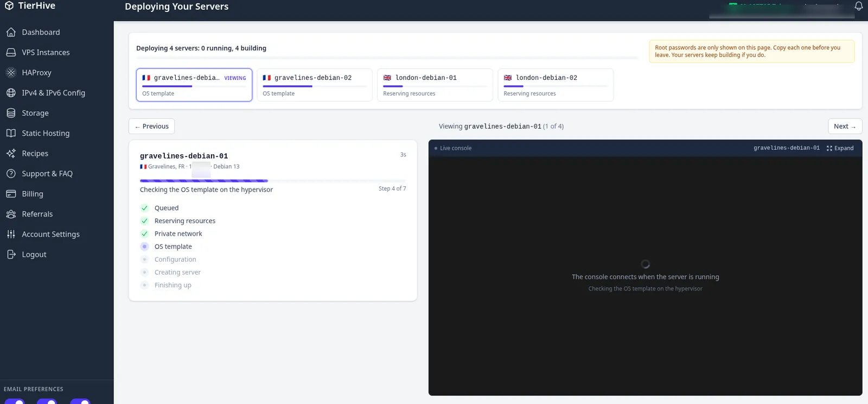
Task: Click console header 'gravelines-debian-01' label
Action: 787,148
